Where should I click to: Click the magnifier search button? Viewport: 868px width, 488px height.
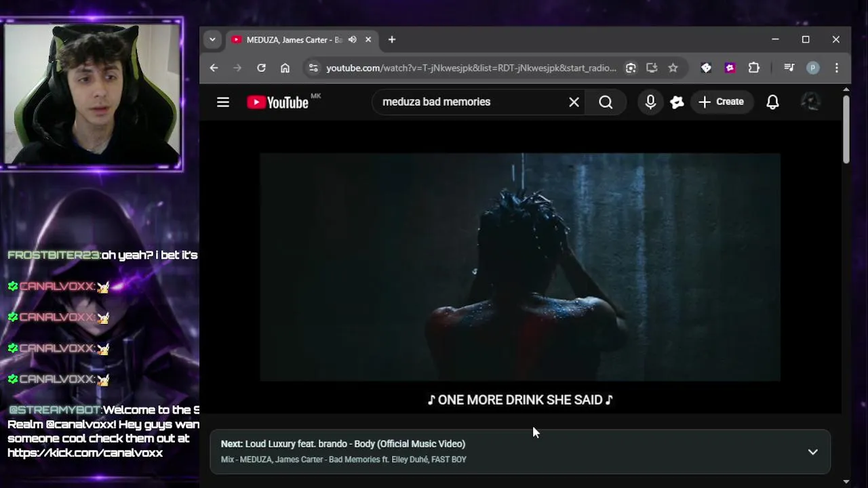[606, 102]
